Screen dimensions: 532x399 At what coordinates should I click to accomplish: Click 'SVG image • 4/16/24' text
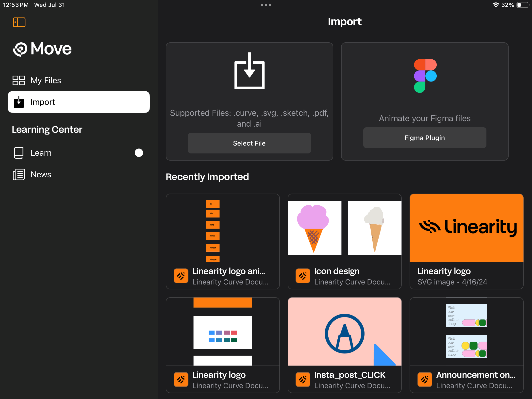coord(452,282)
